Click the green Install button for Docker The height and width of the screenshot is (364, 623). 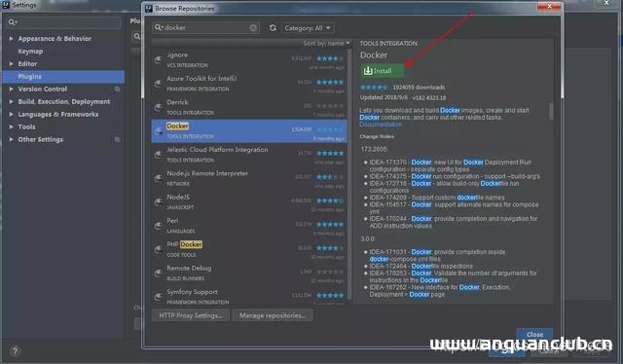tap(382, 71)
